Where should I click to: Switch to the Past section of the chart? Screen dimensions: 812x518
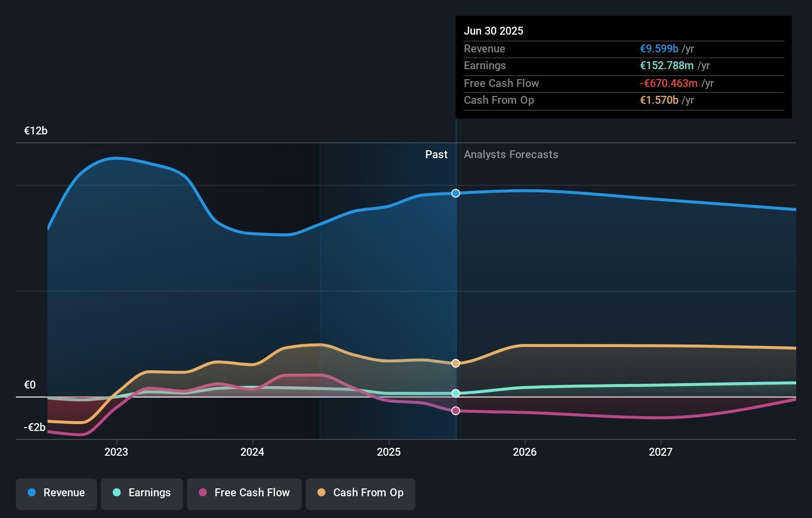(x=436, y=154)
